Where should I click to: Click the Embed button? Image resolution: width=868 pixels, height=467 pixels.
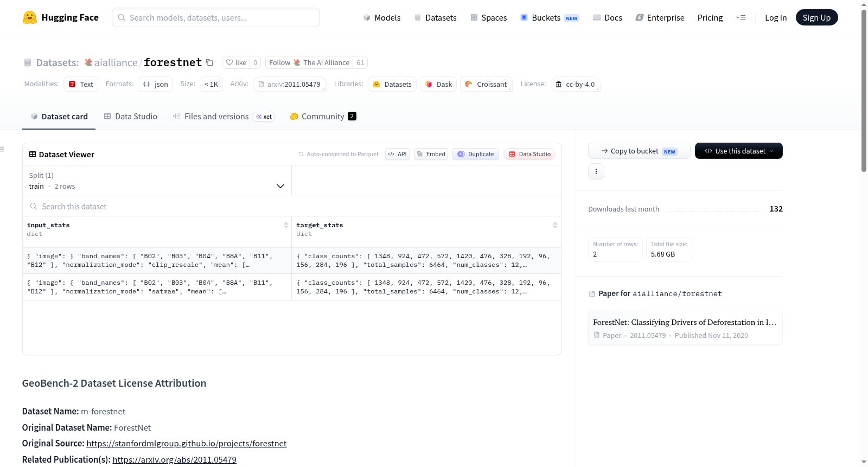coord(431,154)
